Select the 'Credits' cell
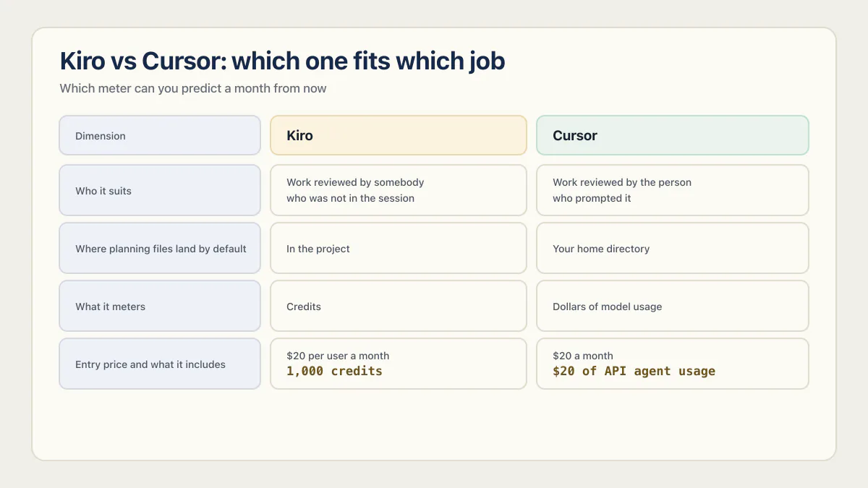This screenshot has height=488, width=868. (399, 306)
